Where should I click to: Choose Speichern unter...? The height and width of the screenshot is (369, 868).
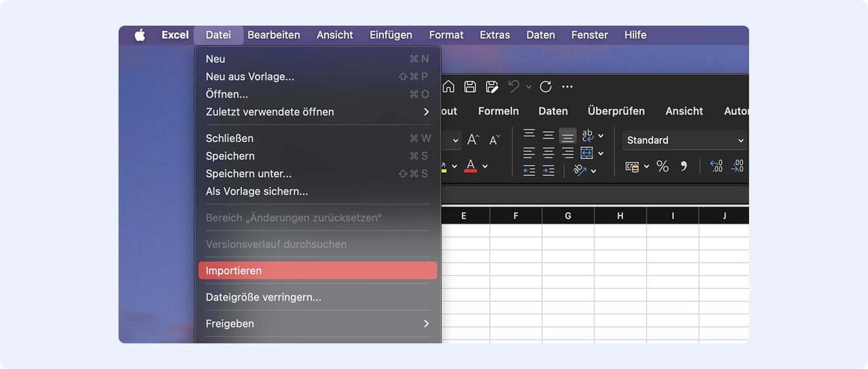click(317, 173)
